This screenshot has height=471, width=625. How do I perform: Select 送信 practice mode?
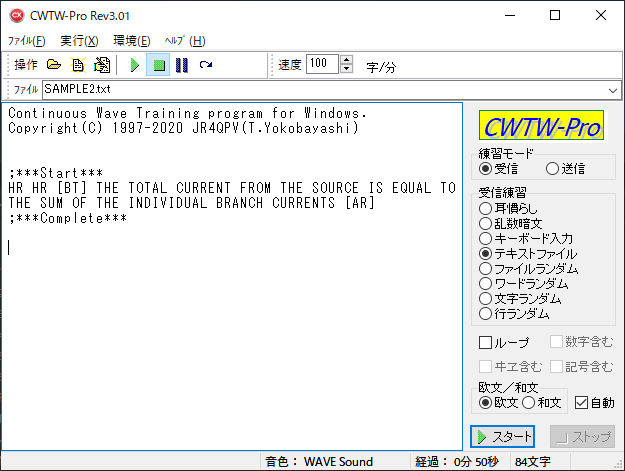coord(566,169)
